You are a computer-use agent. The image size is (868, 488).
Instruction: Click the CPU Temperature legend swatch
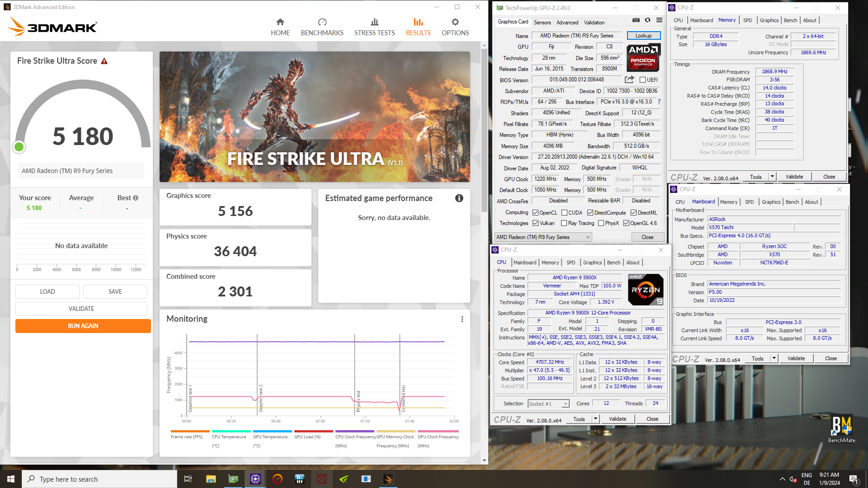231,432
